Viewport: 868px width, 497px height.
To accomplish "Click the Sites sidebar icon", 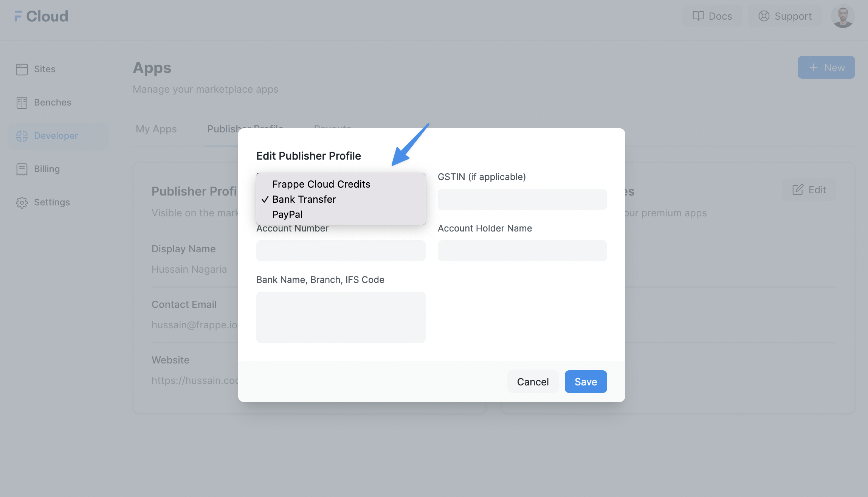I will pos(22,69).
